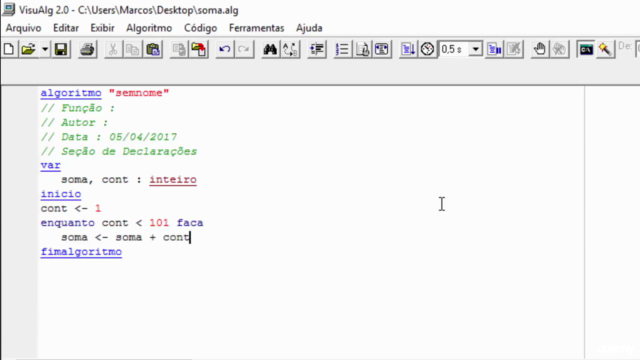Click the number 101
Viewport: 640px width, 360px height.
[159, 223]
